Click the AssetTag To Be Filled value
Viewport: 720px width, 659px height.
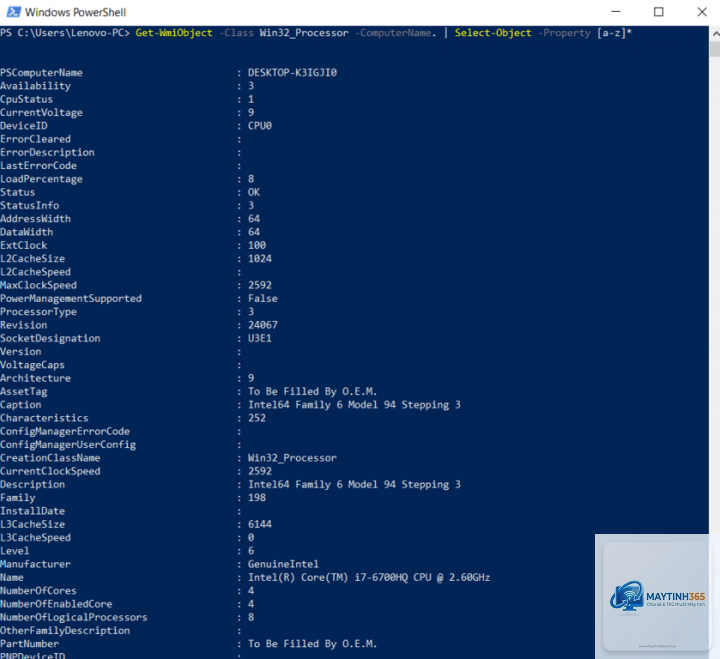(x=313, y=392)
